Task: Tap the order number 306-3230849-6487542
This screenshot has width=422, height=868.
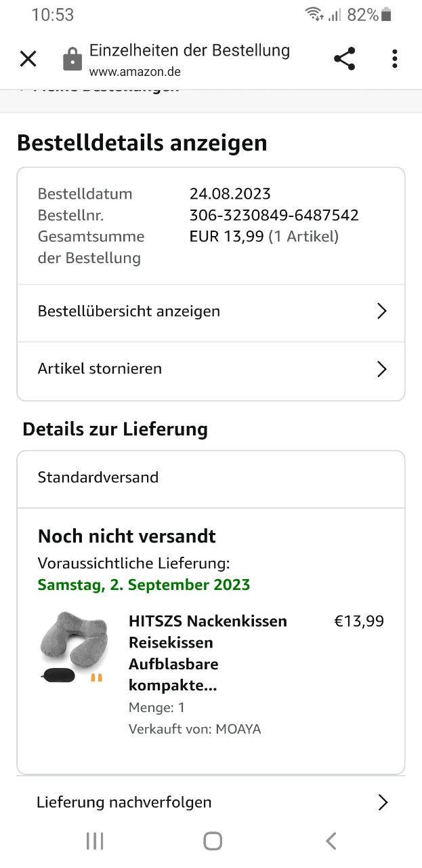Action: (x=274, y=216)
